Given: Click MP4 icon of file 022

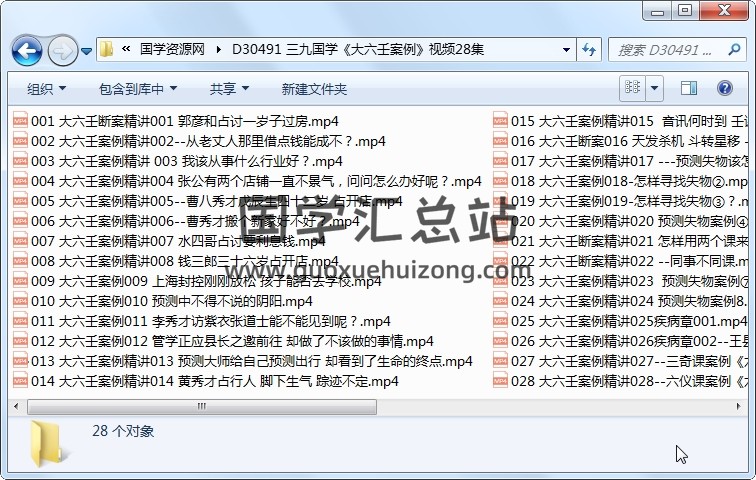Looking at the screenshot, I should tap(500, 261).
